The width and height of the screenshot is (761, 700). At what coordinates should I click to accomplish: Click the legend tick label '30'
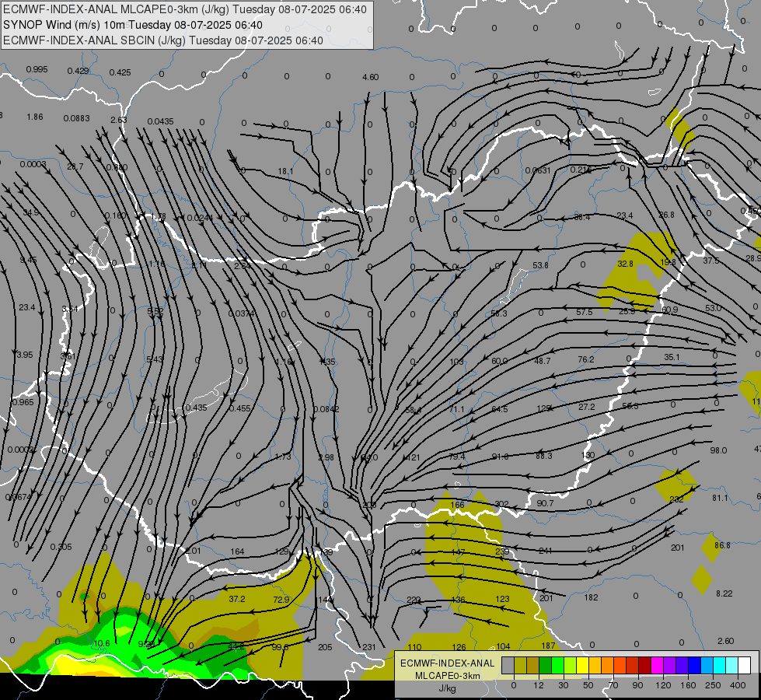coord(563,685)
